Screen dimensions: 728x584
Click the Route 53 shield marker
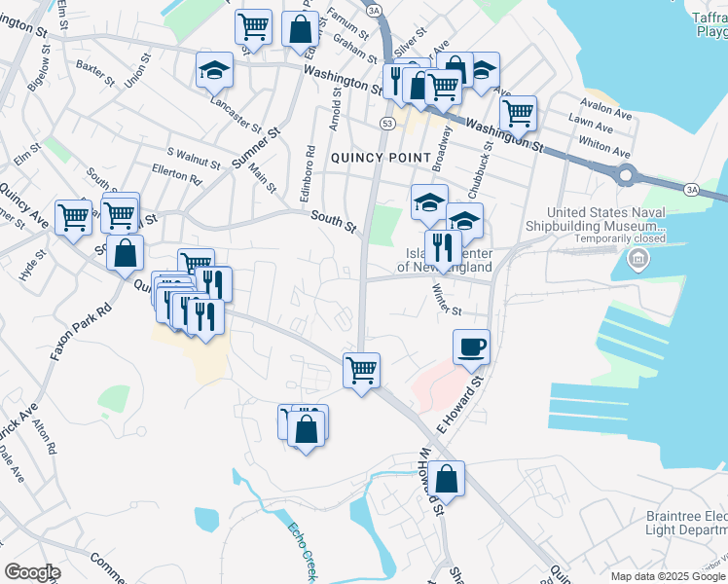click(386, 124)
